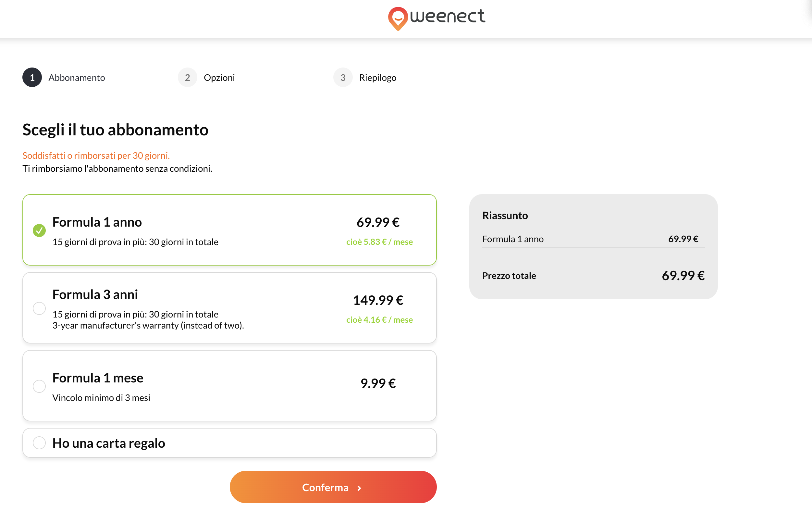Go to the Riepilogo step

tap(378, 78)
